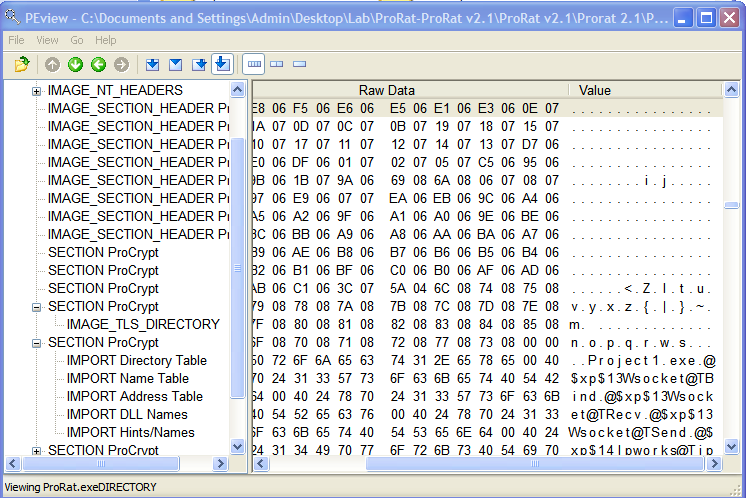Click the green back arrow icon
The width and height of the screenshot is (746, 498).
(x=98, y=65)
